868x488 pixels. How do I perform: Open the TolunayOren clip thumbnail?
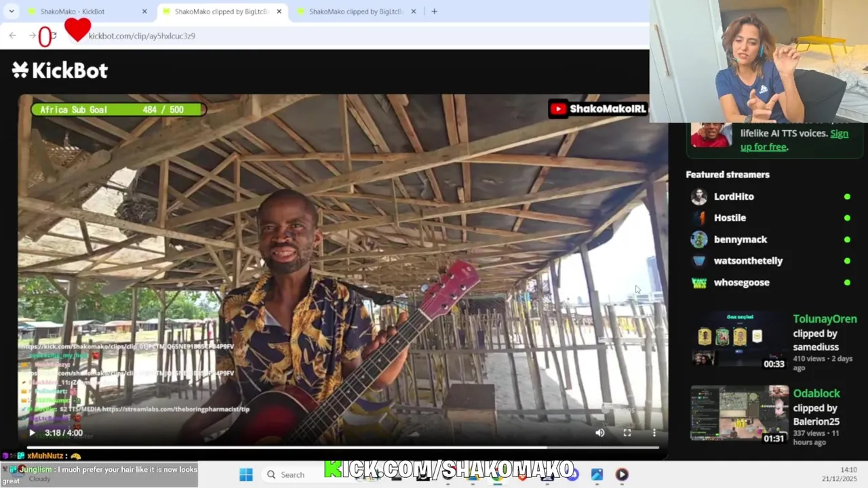tap(739, 341)
